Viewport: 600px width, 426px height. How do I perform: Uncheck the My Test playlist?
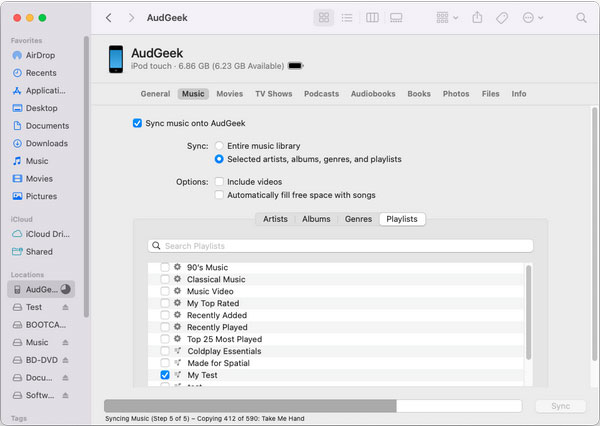165,375
